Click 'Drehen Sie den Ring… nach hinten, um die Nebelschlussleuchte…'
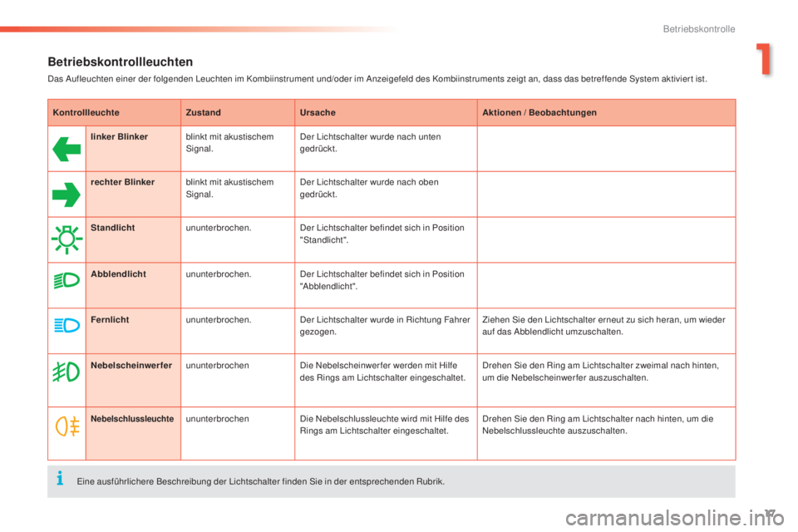The image size is (798, 532). point(598,425)
